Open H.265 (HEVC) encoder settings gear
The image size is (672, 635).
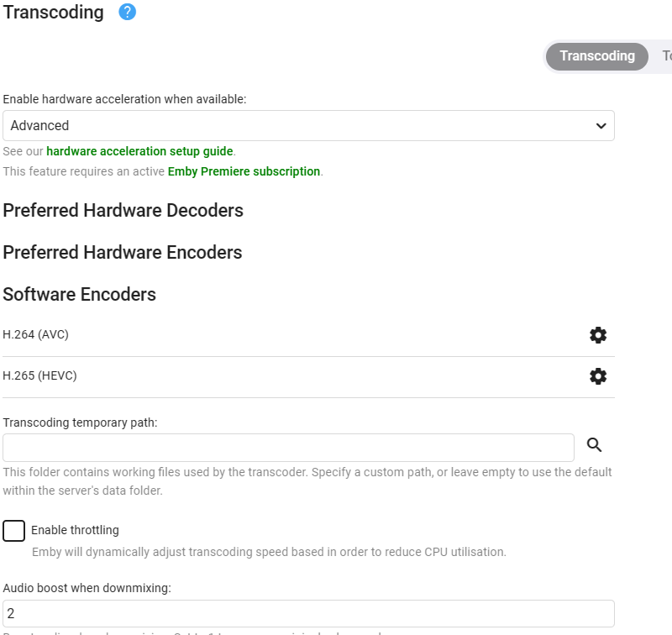[x=598, y=375]
